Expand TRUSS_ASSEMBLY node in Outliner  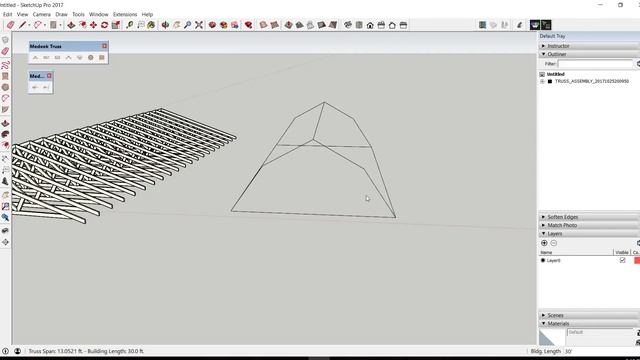pos(542,82)
